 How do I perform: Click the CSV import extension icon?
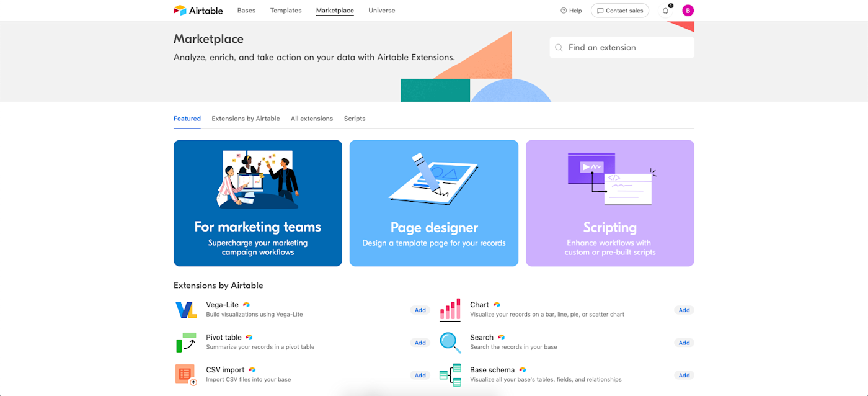pyautogui.click(x=186, y=375)
